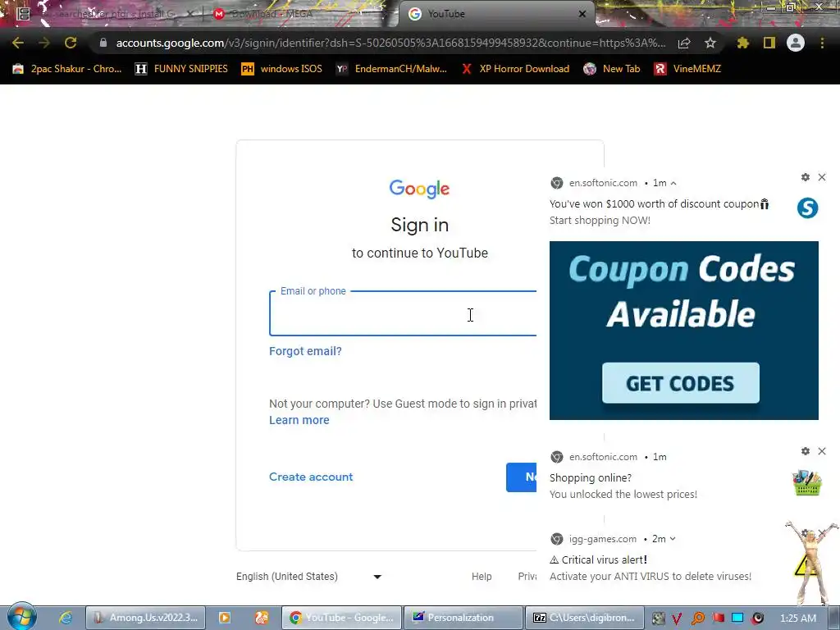
Task: Toggle the Chrome side panel icon
Action: pyautogui.click(x=769, y=43)
